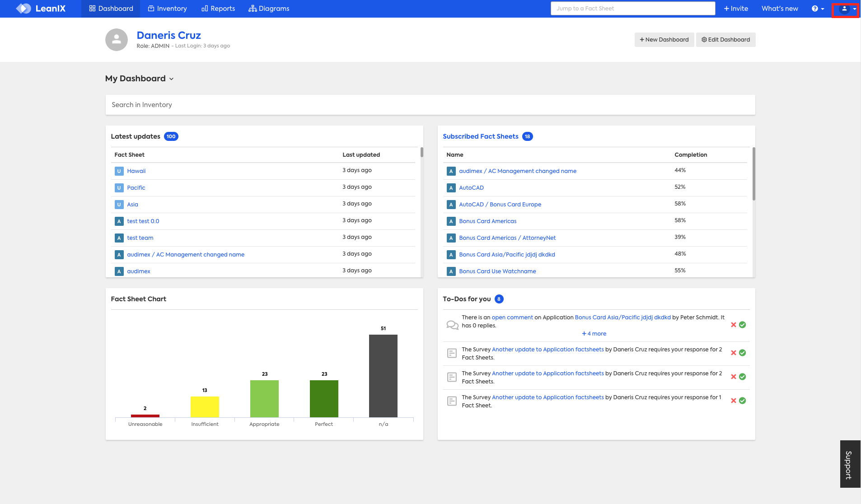Click the red Unreasonable bar
861x504 pixels.
pos(145,415)
